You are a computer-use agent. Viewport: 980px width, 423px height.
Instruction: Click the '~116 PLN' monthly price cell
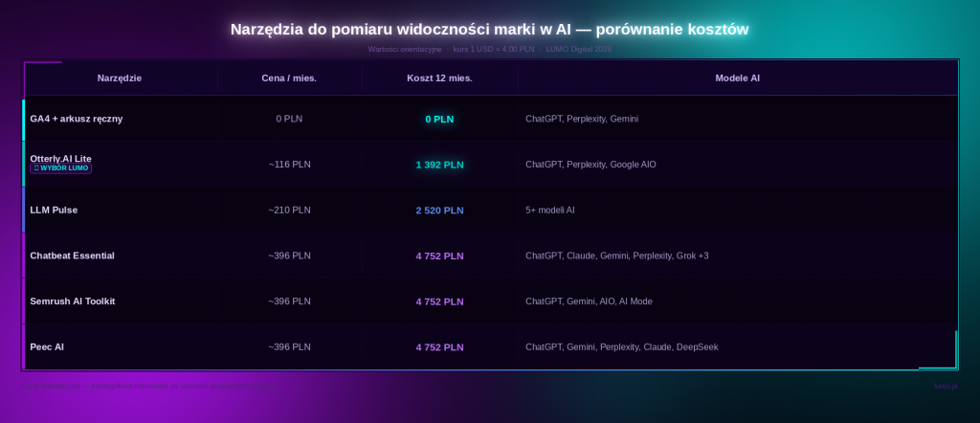[x=289, y=165]
